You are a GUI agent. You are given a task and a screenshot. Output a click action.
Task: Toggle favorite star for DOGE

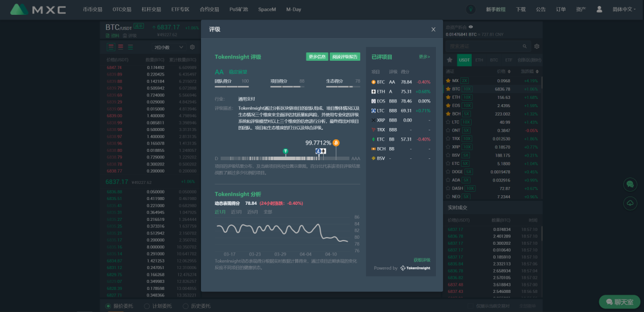448,172
